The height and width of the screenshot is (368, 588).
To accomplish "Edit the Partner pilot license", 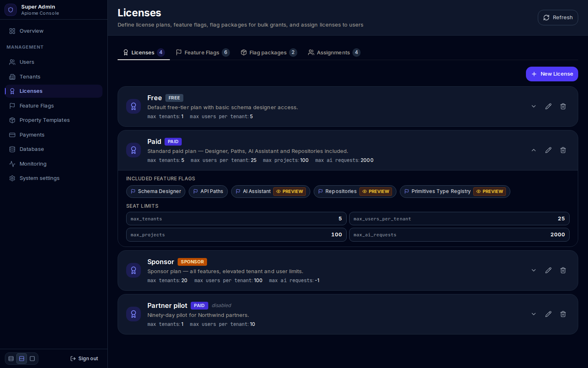I will (548, 314).
